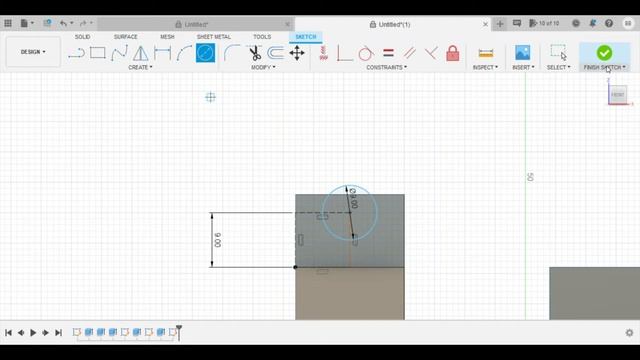Image resolution: width=640 pixels, height=360 pixels.
Task: Jump to timeline end
Action: (x=58, y=333)
